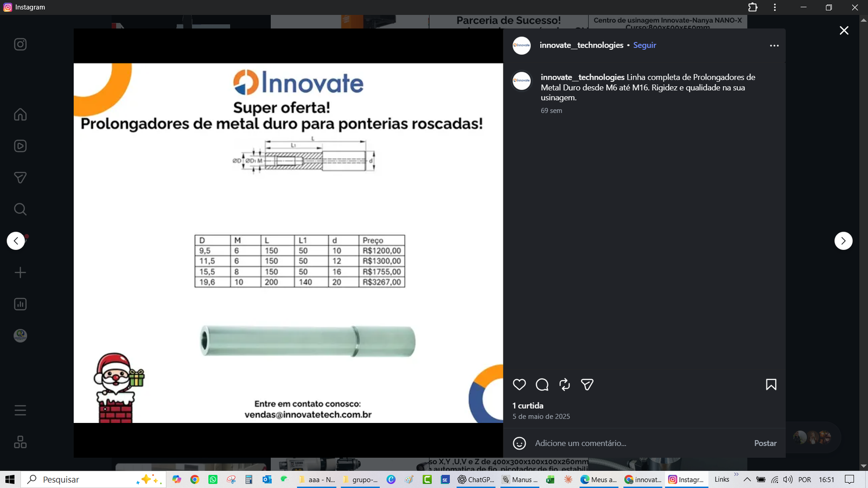Like the post with the heart icon
The height and width of the screenshot is (488, 868).
[519, 384]
